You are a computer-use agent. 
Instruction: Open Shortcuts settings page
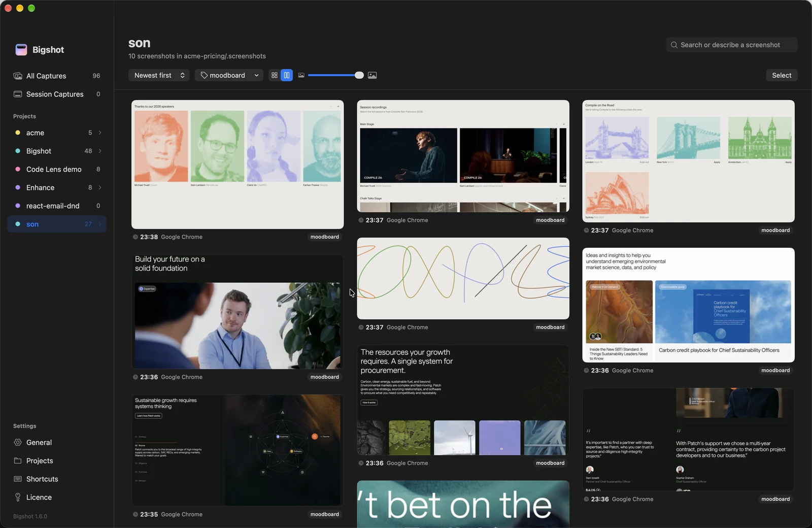[x=57, y=479]
